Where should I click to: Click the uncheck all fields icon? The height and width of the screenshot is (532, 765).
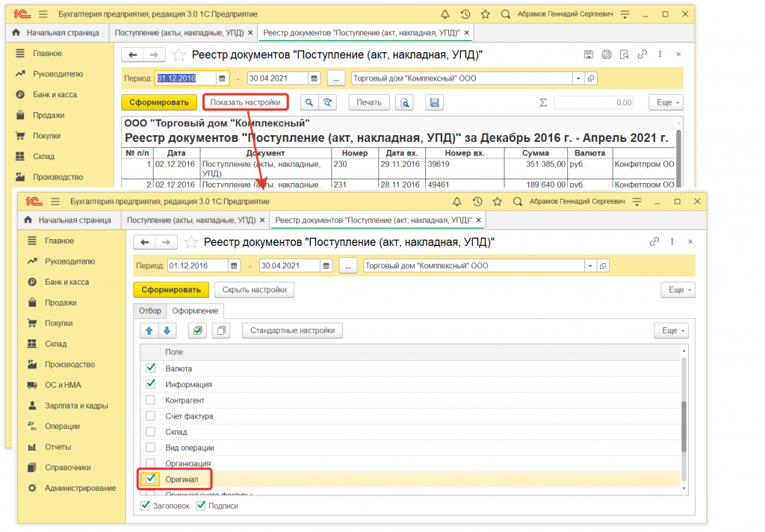click(x=220, y=330)
